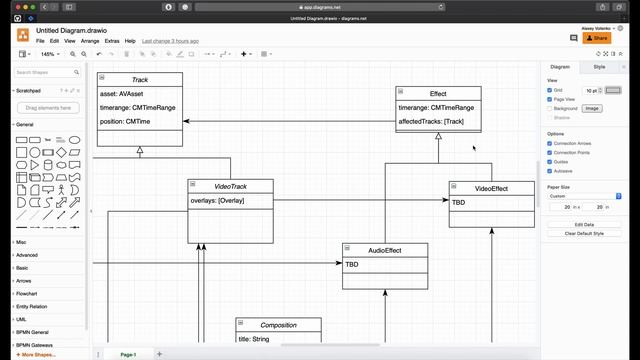Click the zoom in magnifier icon
This screenshot has width=640, height=360.
[x=73, y=54]
